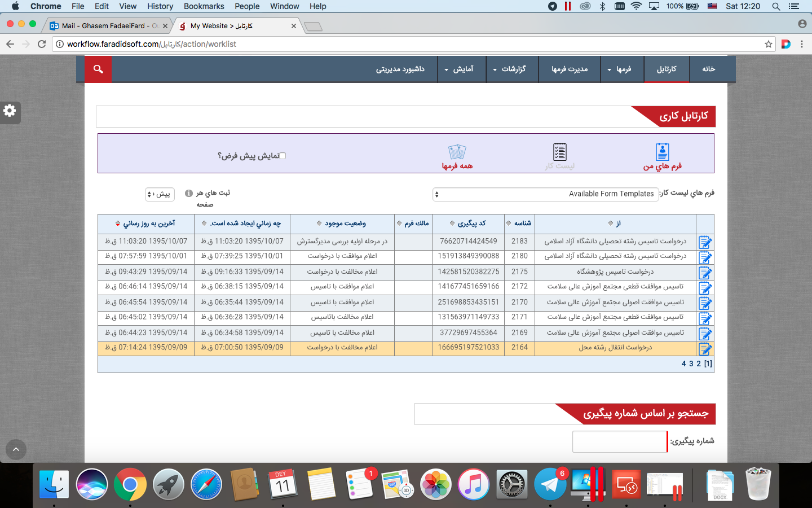This screenshot has width=812, height=508.
Task: Click the scroll-to-top arrow button
Action: 16,449
